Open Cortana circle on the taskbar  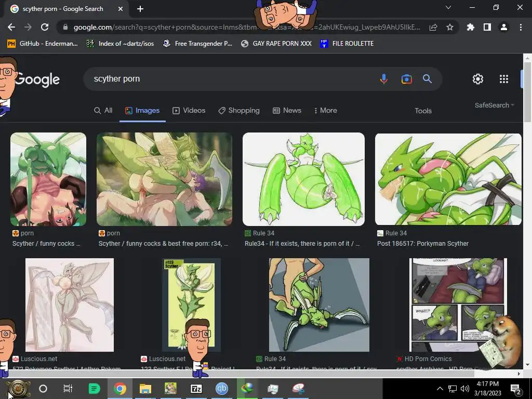pos(43,389)
